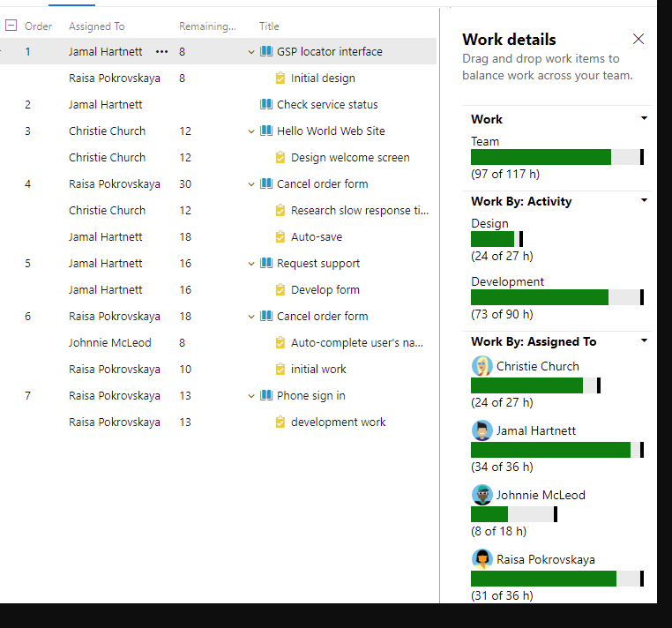The image size is (672, 628).
Task: Click the order number 7 cell
Action: 28,395
